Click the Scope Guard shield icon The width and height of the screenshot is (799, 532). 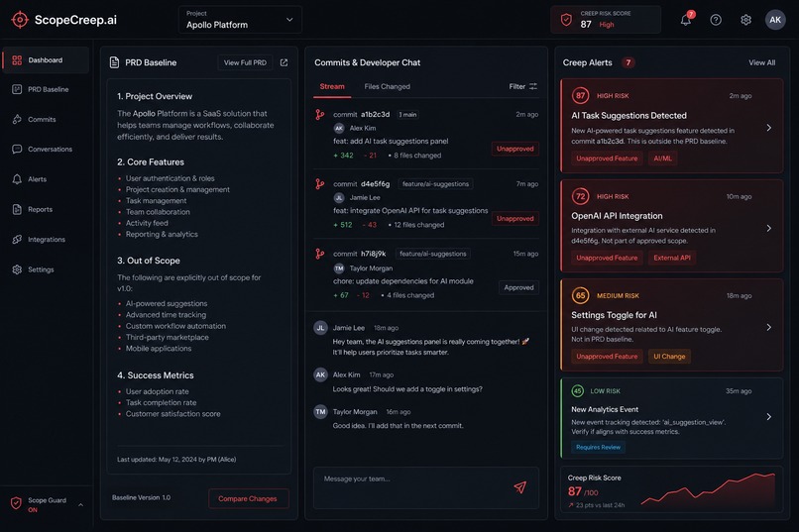point(16,503)
